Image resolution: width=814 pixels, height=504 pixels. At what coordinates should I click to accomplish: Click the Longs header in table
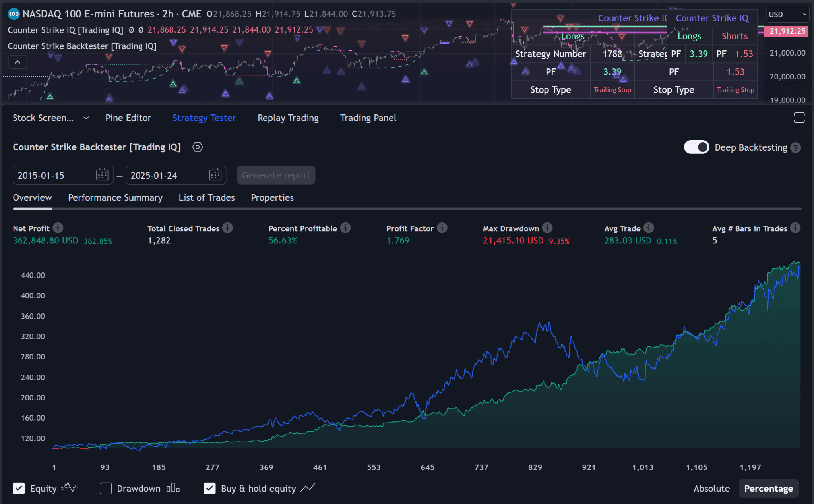[689, 36]
